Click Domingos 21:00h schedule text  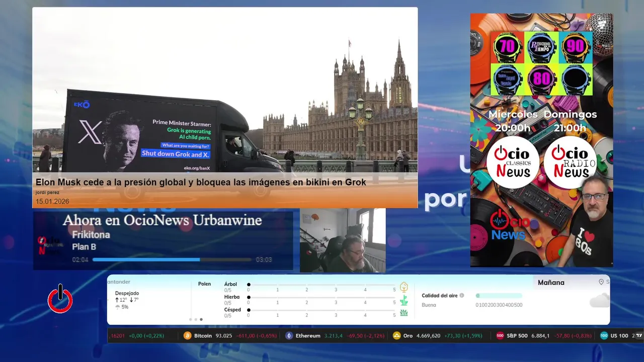click(x=570, y=121)
